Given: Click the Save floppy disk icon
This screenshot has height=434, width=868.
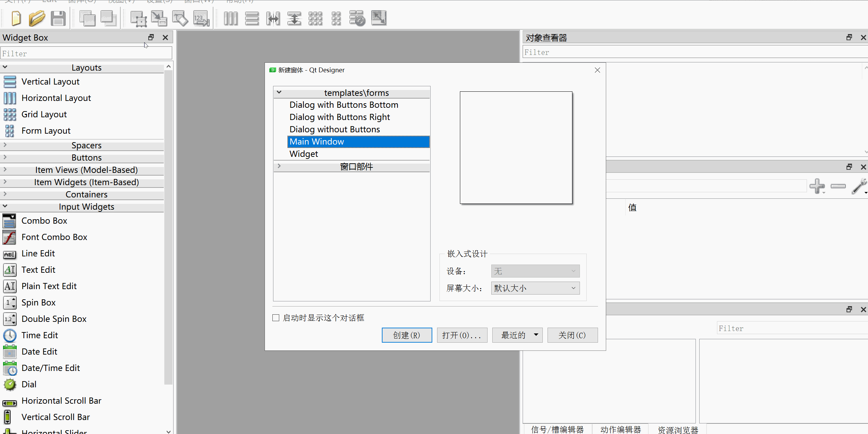Looking at the screenshot, I should 58,18.
